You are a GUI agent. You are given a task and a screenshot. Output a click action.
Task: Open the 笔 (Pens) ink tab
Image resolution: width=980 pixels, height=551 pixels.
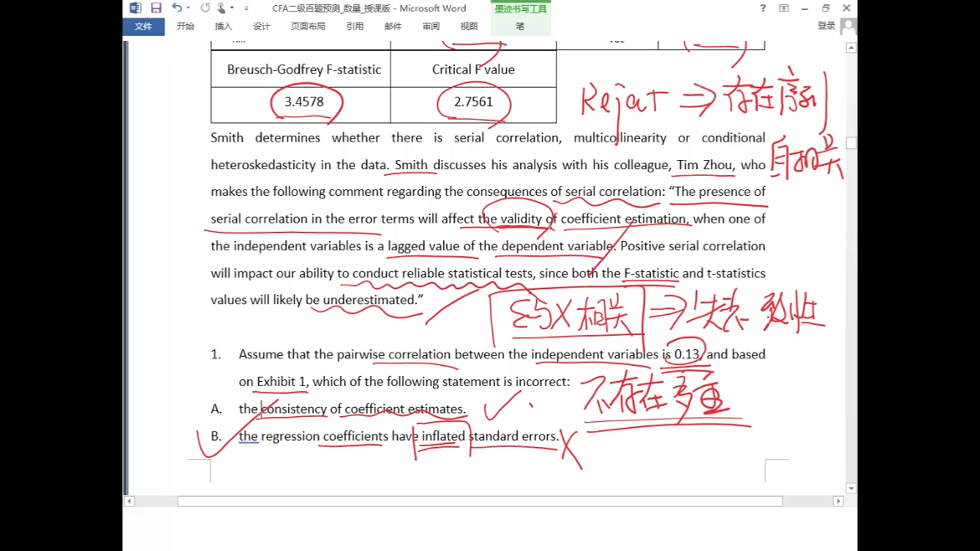tap(520, 26)
